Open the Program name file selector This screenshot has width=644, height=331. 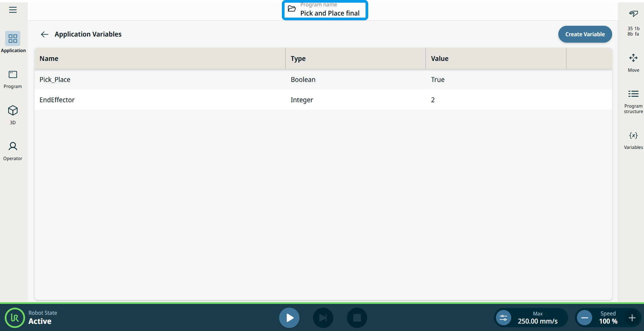325,10
